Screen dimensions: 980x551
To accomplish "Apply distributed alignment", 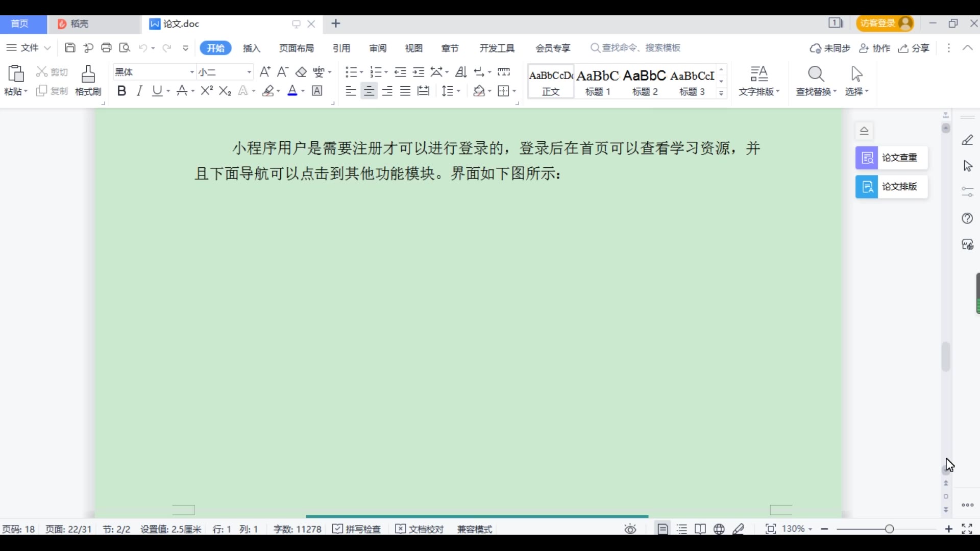I will [x=424, y=91].
